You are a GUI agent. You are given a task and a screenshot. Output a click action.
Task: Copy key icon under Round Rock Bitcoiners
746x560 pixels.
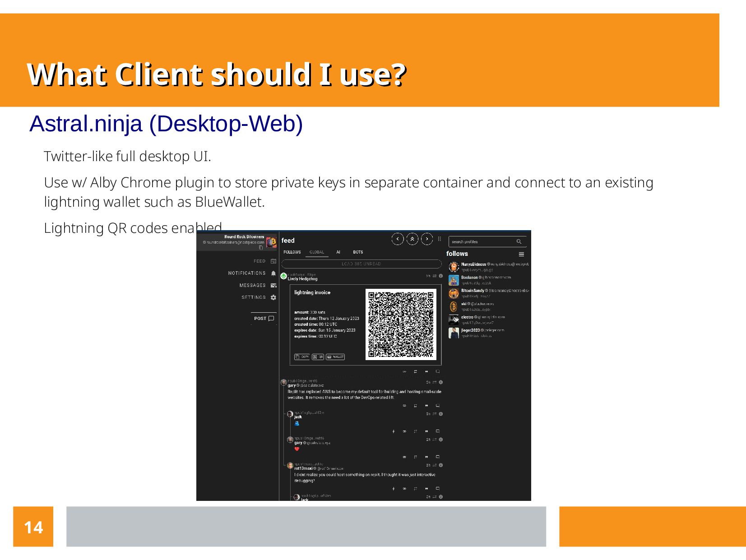[x=261, y=248]
